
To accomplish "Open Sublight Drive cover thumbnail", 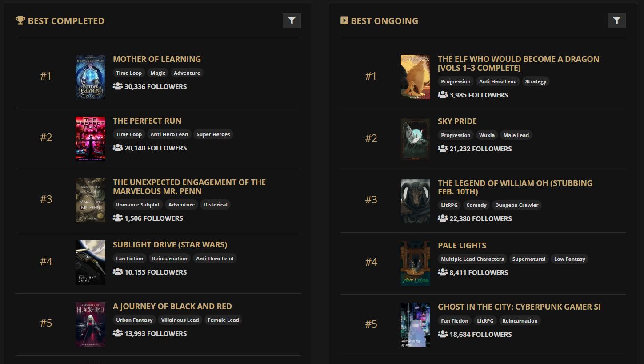I will (x=90, y=262).
